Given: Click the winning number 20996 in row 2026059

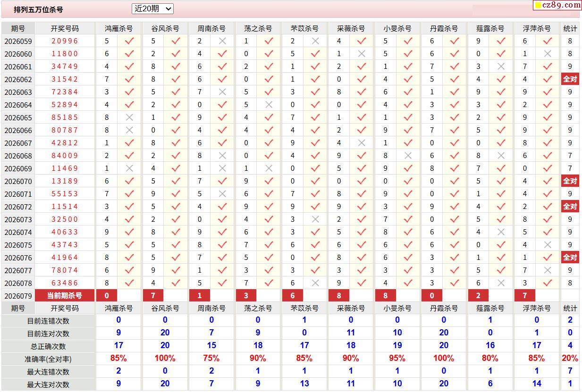Looking at the screenshot, I should pyautogui.click(x=65, y=41).
